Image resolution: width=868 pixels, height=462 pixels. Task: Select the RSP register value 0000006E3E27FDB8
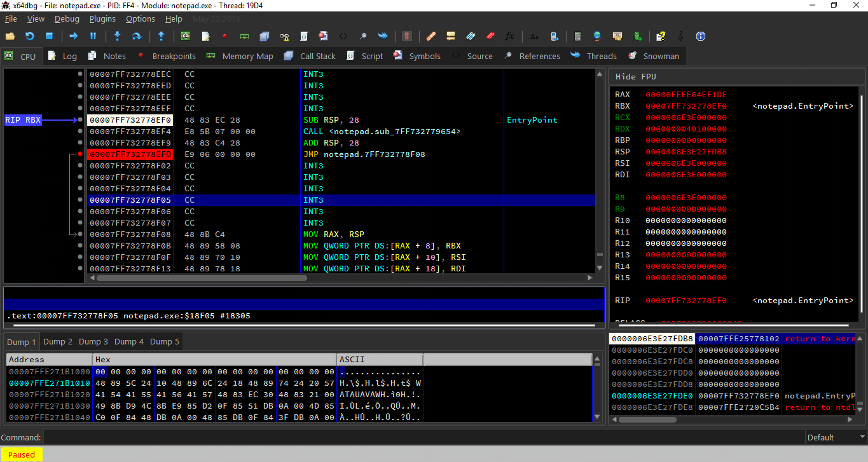(x=686, y=151)
